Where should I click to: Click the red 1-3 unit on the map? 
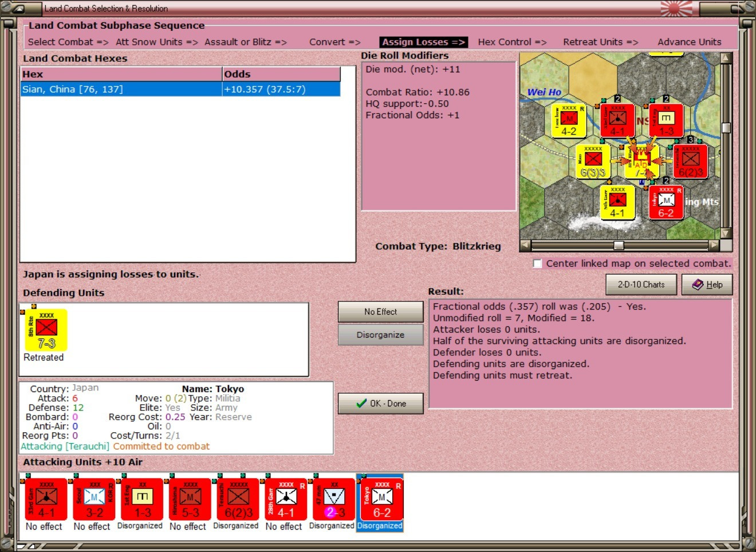(x=666, y=121)
